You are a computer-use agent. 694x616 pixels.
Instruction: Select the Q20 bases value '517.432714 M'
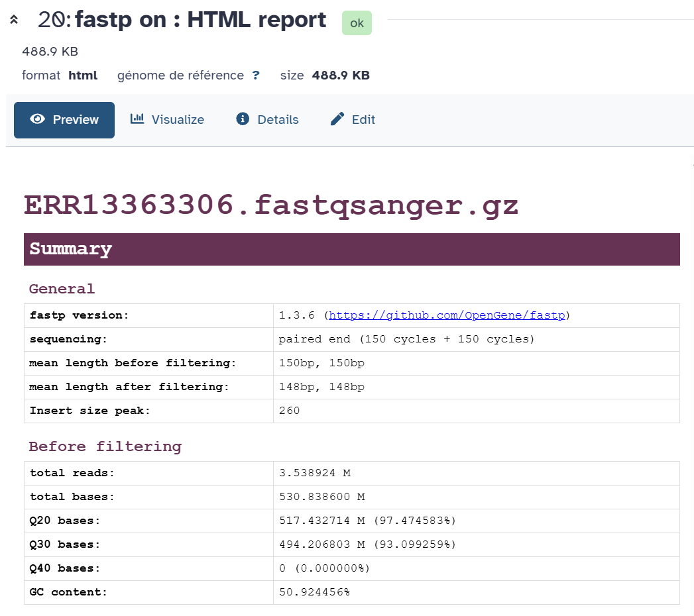coord(476,521)
